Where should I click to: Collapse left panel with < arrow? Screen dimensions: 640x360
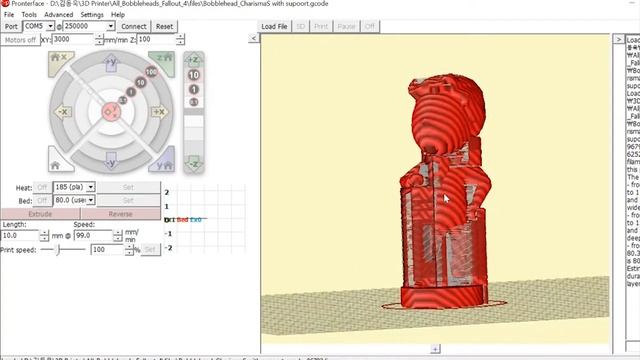pyautogui.click(x=253, y=38)
